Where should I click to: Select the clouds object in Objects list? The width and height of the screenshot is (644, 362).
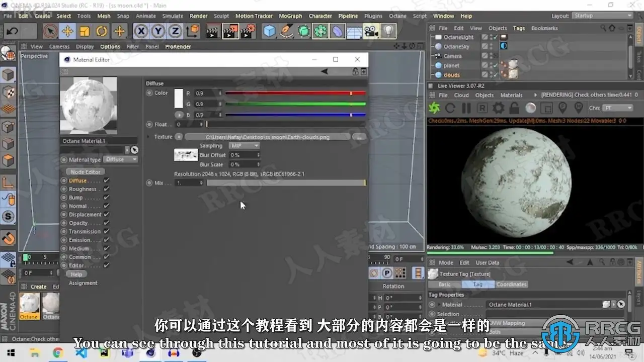pyautogui.click(x=451, y=75)
